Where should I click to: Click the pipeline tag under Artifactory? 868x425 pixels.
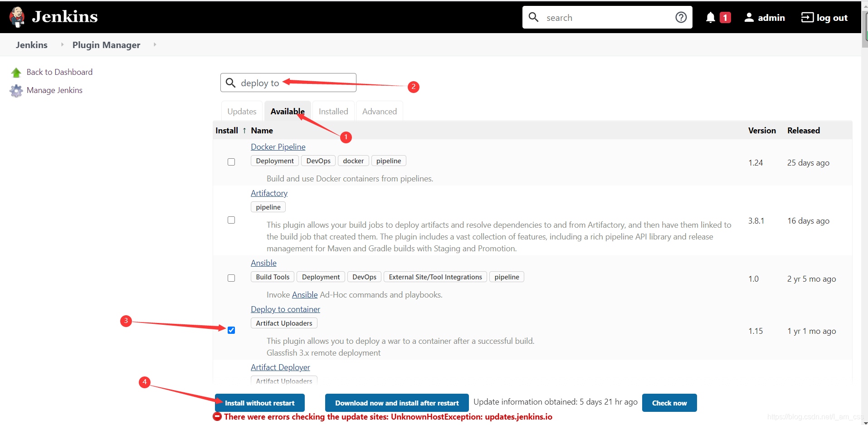[x=268, y=207]
